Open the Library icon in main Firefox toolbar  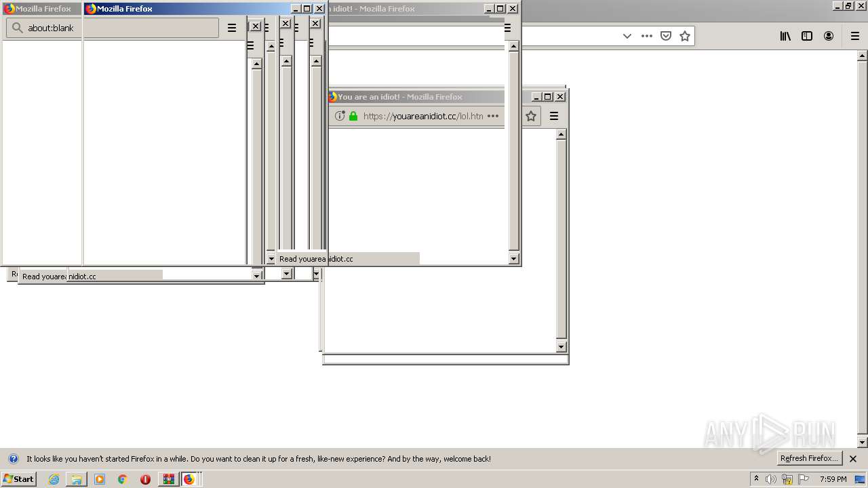pos(785,36)
